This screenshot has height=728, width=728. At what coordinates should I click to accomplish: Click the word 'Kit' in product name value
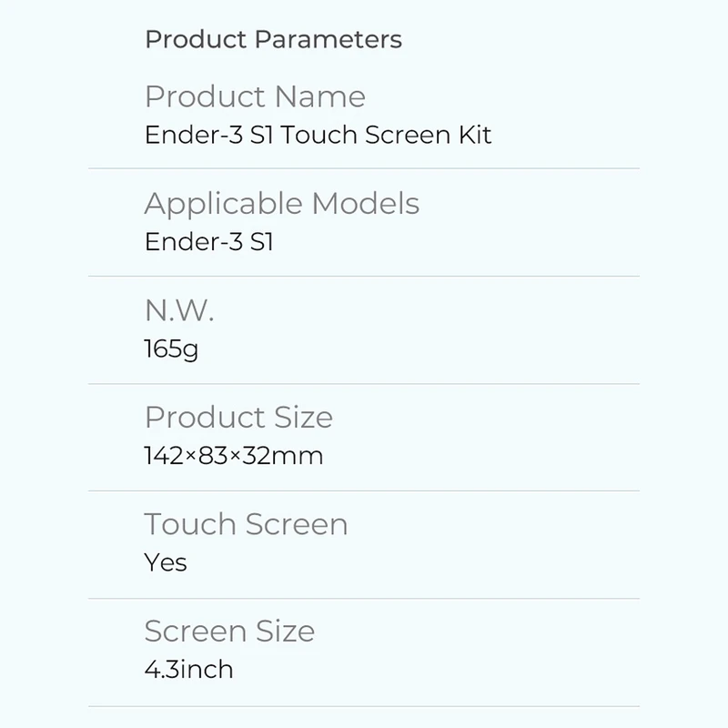coord(473,136)
